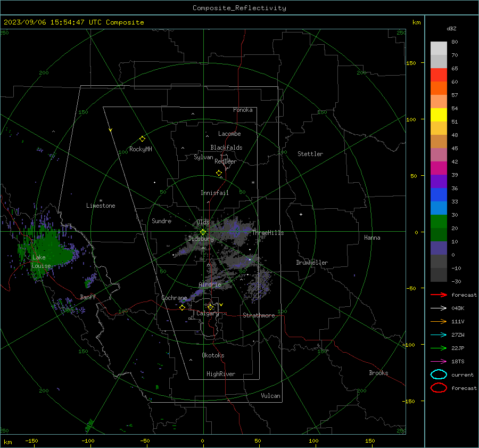Click the Composite_Reflectivity title text

[240, 8]
